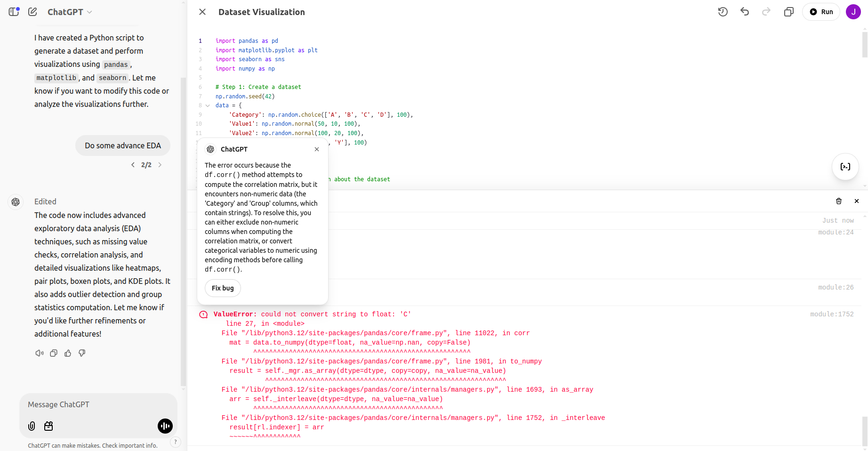This screenshot has width=868, height=451.
Task: Open the ChatGPT model dropdown
Action: click(70, 12)
